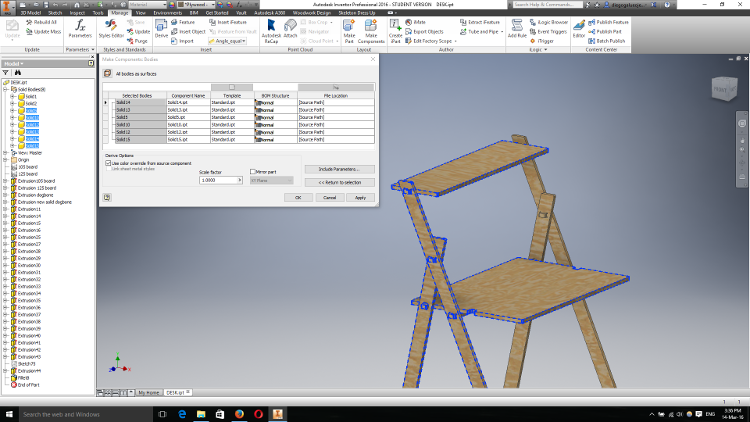Expand the Extrusion 105 board node

click(x=6, y=181)
